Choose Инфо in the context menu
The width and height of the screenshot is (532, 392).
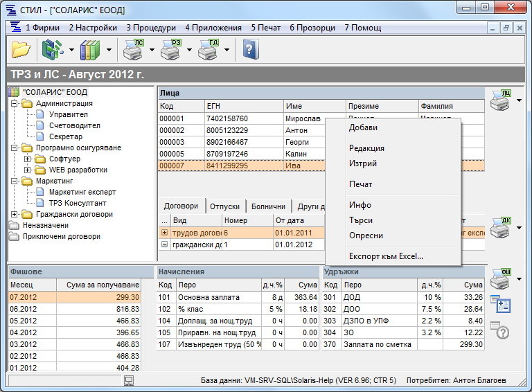(x=393, y=205)
